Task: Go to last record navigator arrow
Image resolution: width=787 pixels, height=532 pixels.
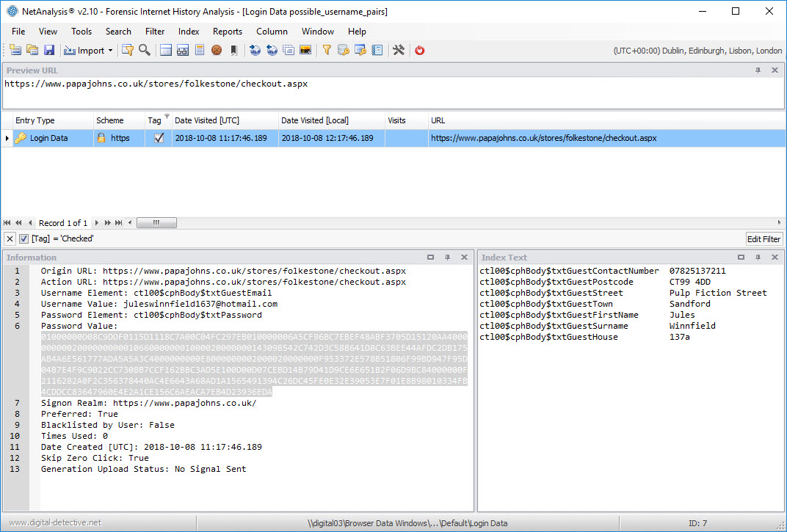Action: point(119,223)
